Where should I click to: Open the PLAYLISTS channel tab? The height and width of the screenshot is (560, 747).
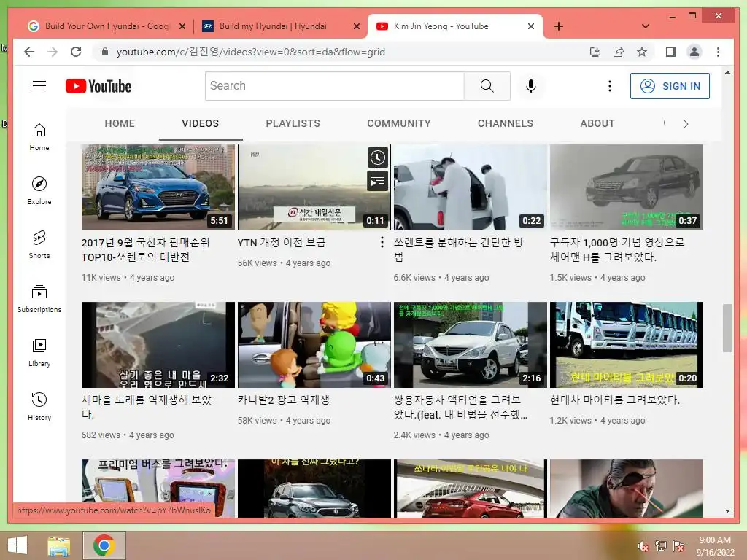pos(293,123)
